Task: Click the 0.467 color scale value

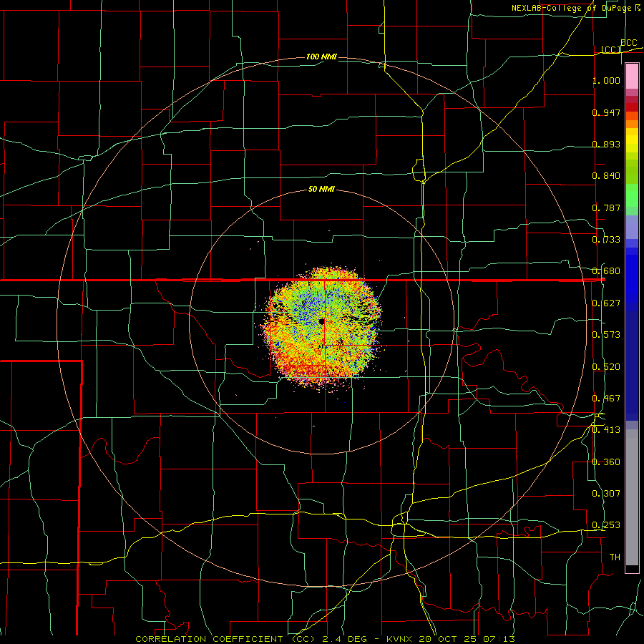Action: point(606,399)
